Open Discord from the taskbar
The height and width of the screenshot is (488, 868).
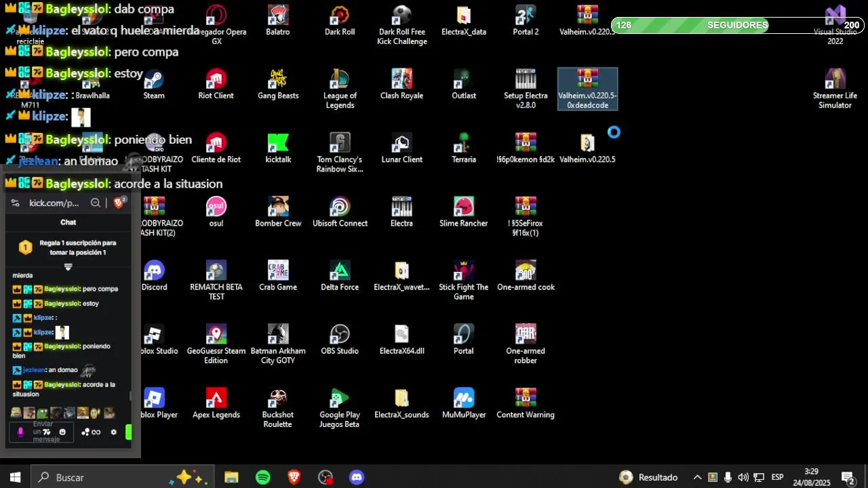click(x=357, y=477)
